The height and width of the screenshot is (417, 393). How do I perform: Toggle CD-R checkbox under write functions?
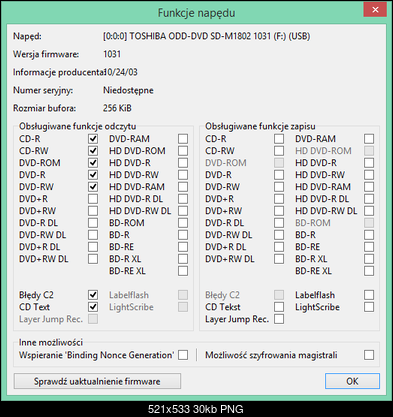[279, 139]
